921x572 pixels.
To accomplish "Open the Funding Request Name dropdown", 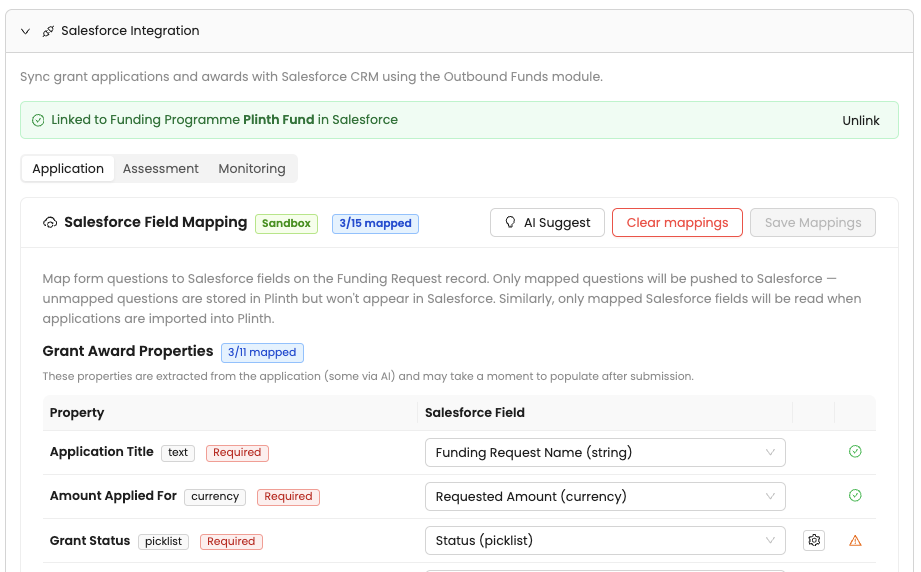I will [605, 452].
